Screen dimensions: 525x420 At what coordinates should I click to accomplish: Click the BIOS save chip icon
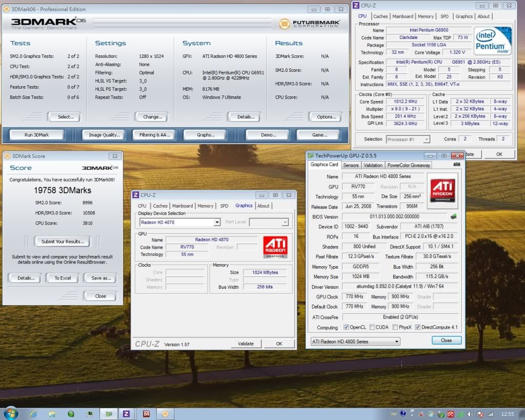pyautogui.click(x=453, y=217)
